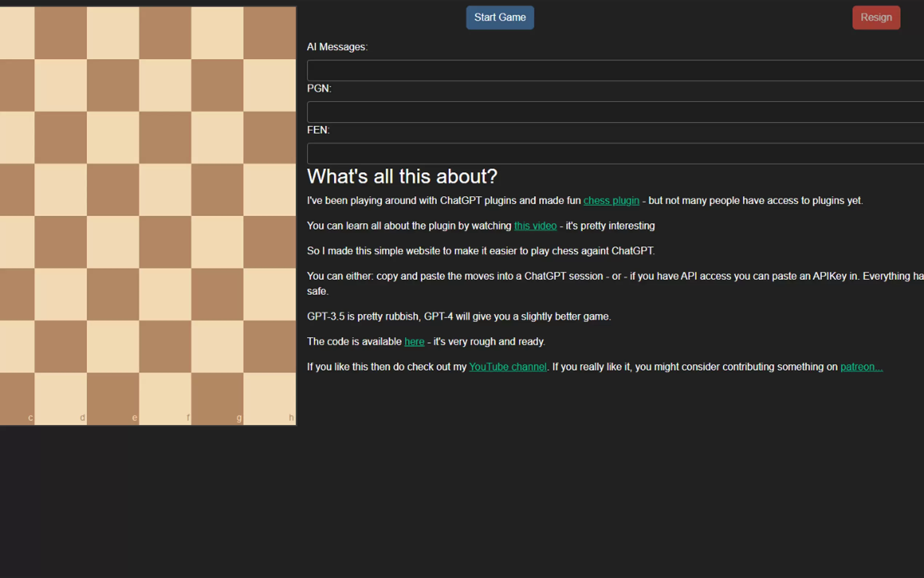Open the 'here' source code link

point(414,342)
